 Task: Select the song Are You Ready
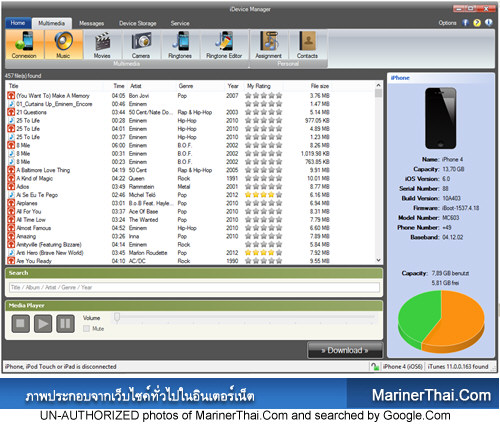pos(34,261)
